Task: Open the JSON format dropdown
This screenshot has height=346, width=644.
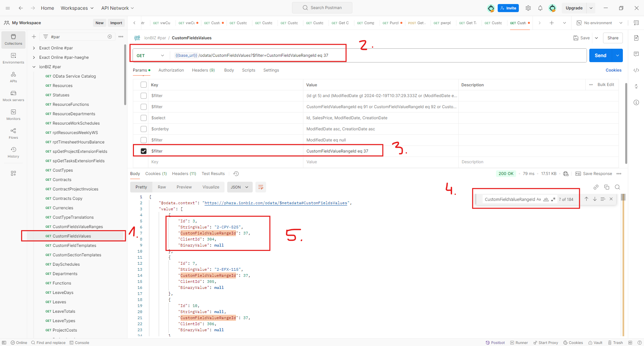Action: [240, 187]
